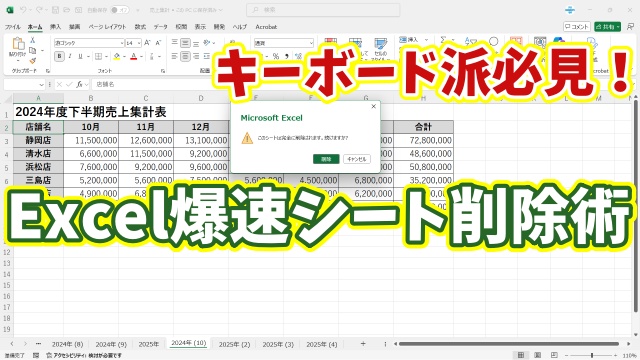Viewport: 640px width, 360px height.
Task: Switch to Page Layout view icon
Action: click(x=538, y=355)
